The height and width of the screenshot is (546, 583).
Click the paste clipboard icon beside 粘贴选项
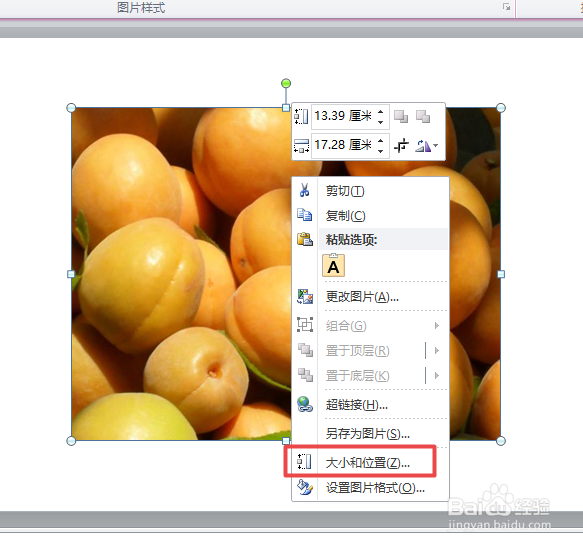point(305,239)
